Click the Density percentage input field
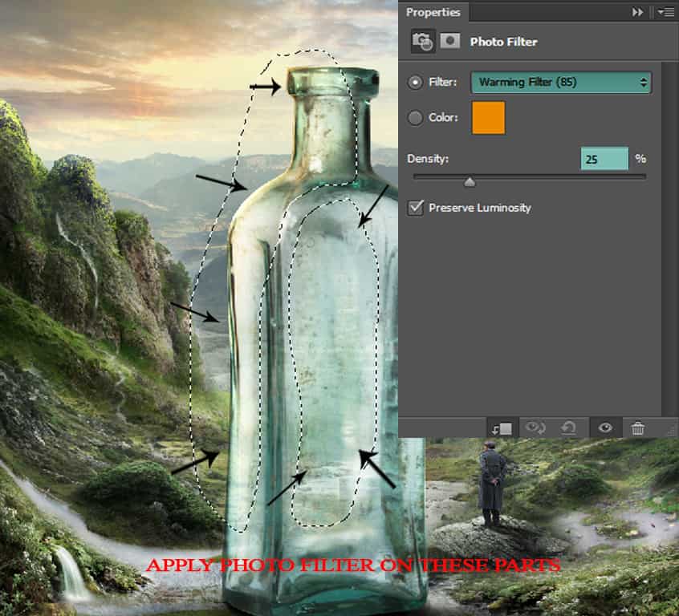679x616 pixels. tap(604, 159)
